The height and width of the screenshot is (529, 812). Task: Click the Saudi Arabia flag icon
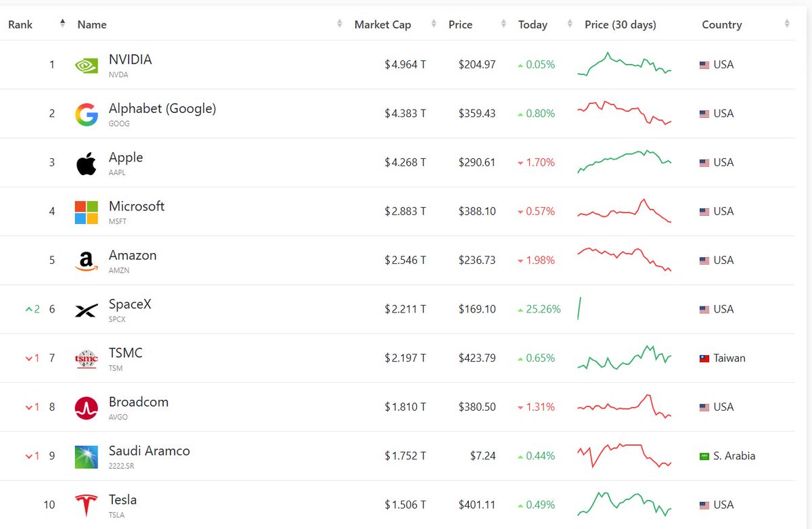[704, 456]
